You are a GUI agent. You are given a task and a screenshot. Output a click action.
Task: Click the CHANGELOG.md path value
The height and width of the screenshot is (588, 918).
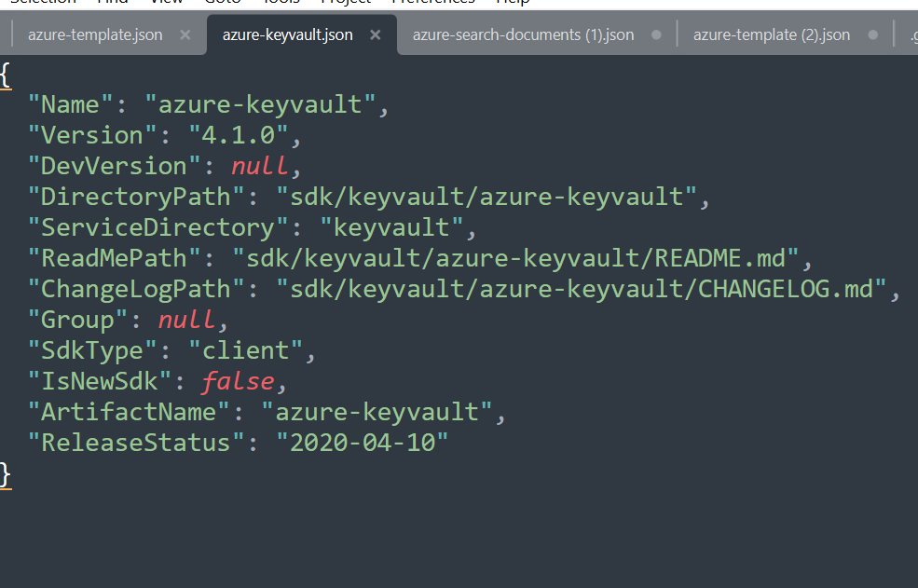click(x=582, y=289)
